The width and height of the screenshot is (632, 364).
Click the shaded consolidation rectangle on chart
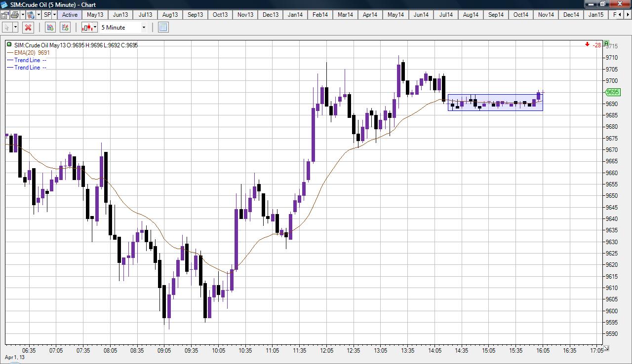pyautogui.click(x=495, y=102)
